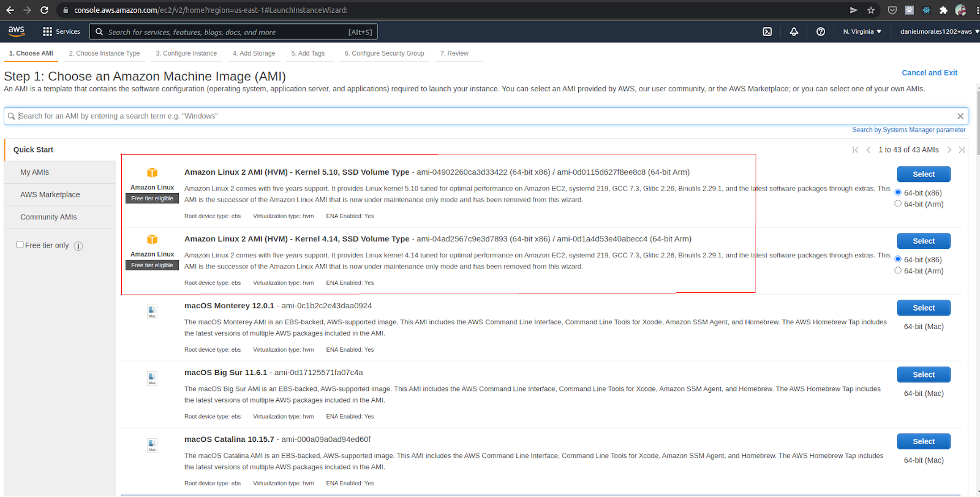
Task: Open the AWS Marketplace category
Action: tap(60, 195)
